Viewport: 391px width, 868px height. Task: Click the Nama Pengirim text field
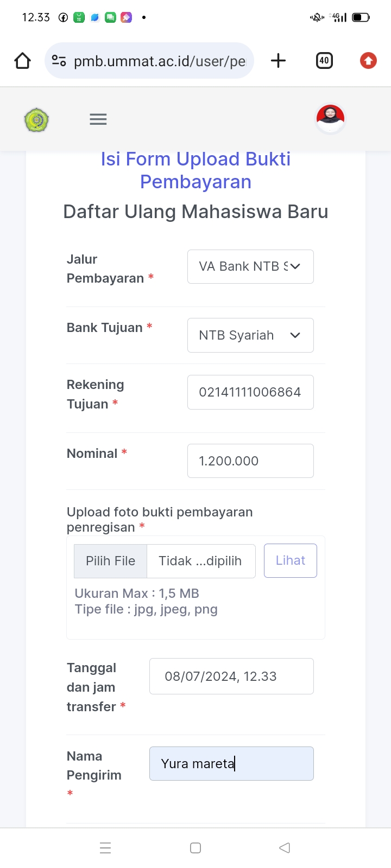point(231,764)
